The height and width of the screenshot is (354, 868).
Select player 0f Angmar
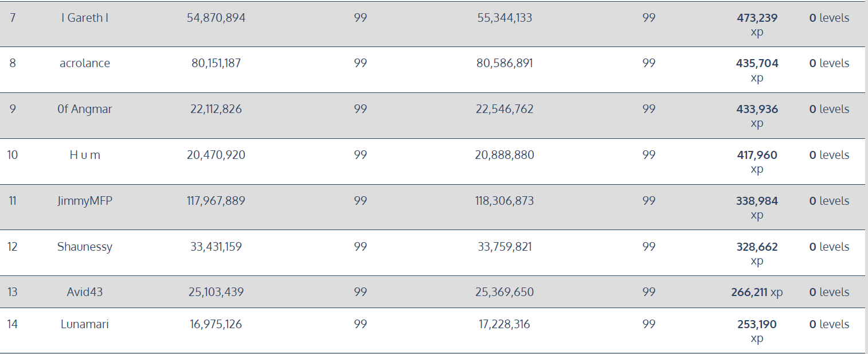pos(85,109)
